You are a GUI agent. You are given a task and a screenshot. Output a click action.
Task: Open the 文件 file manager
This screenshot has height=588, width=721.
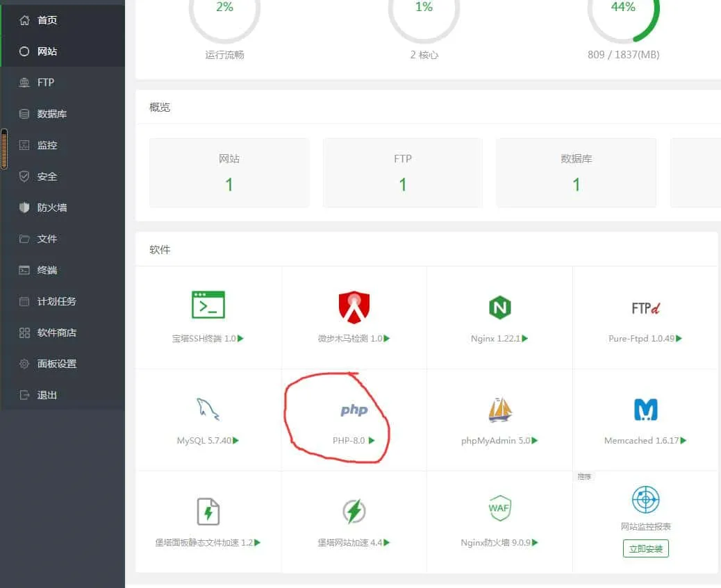click(63, 239)
